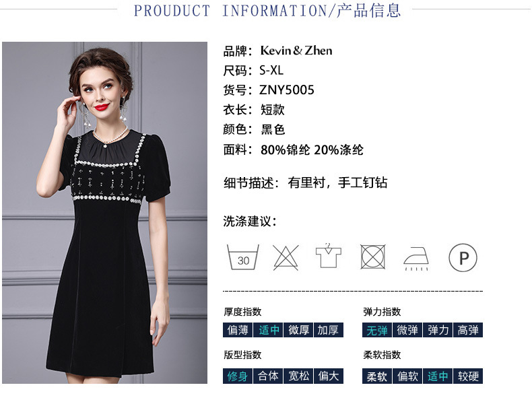Click the dress model product photo

[104, 213]
